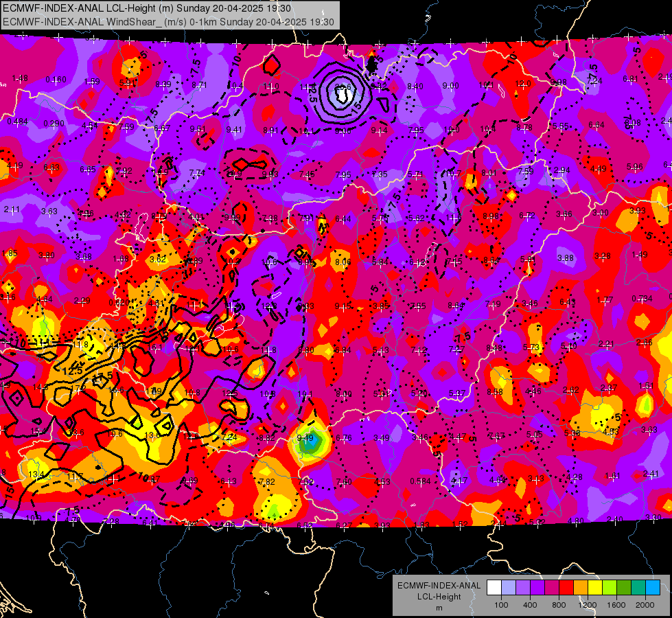This screenshot has height=618, width=672.
Task: Click the '9.00' shear value
Action: tap(451, 86)
